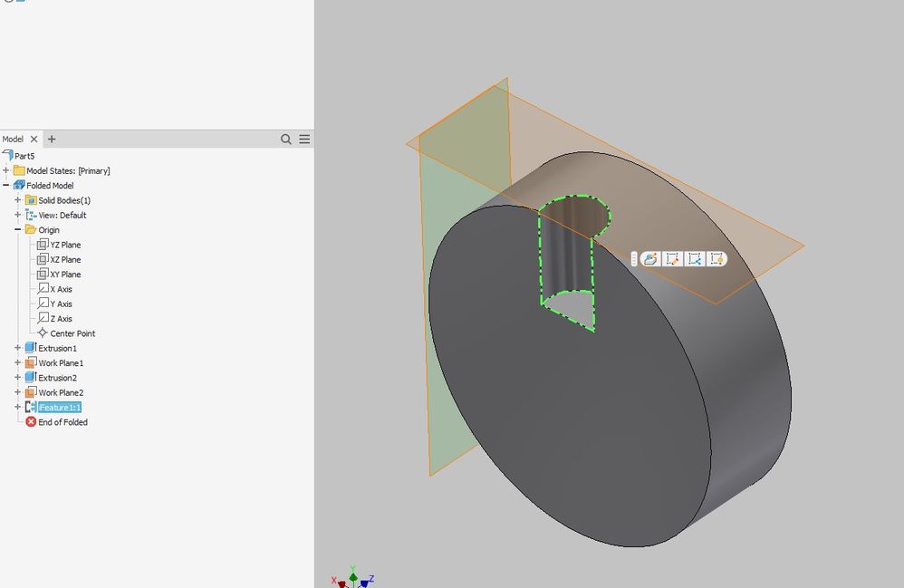The width and height of the screenshot is (904, 588).
Task: Collapse the Origin folder
Action: click(x=18, y=229)
